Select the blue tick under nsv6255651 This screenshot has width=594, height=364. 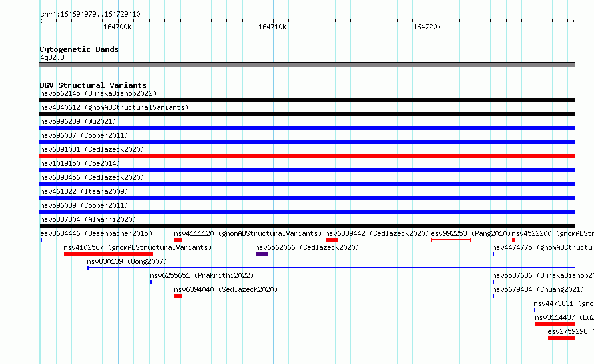(x=151, y=282)
